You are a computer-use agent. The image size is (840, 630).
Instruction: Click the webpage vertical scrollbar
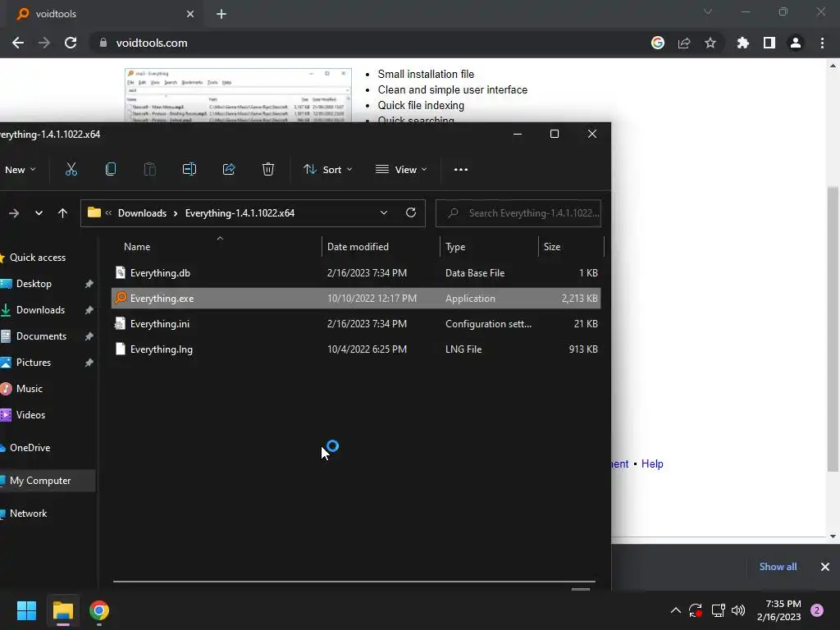click(x=833, y=329)
